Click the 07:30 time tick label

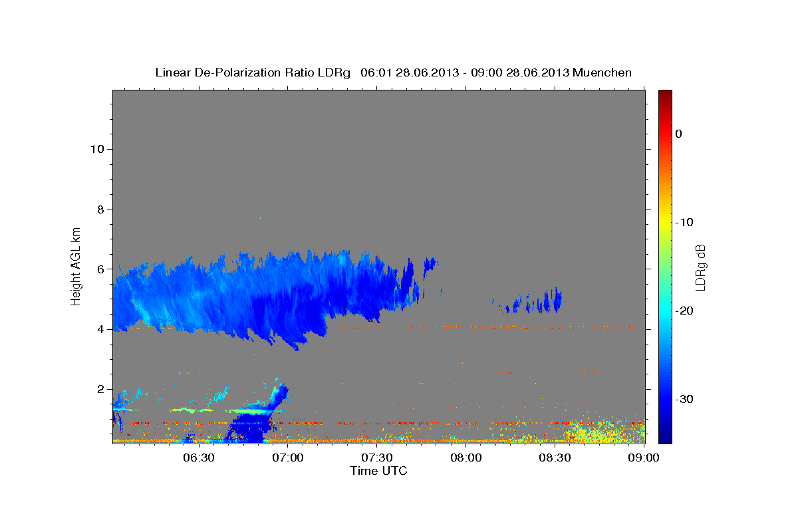(377, 458)
